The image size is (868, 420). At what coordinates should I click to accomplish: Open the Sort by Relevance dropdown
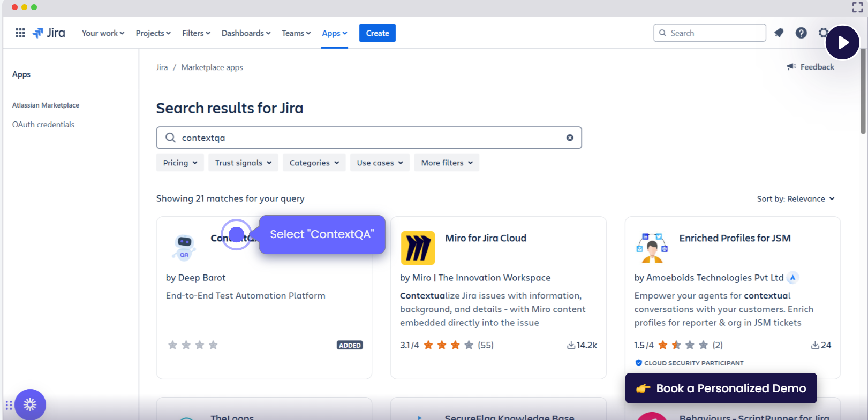795,199
